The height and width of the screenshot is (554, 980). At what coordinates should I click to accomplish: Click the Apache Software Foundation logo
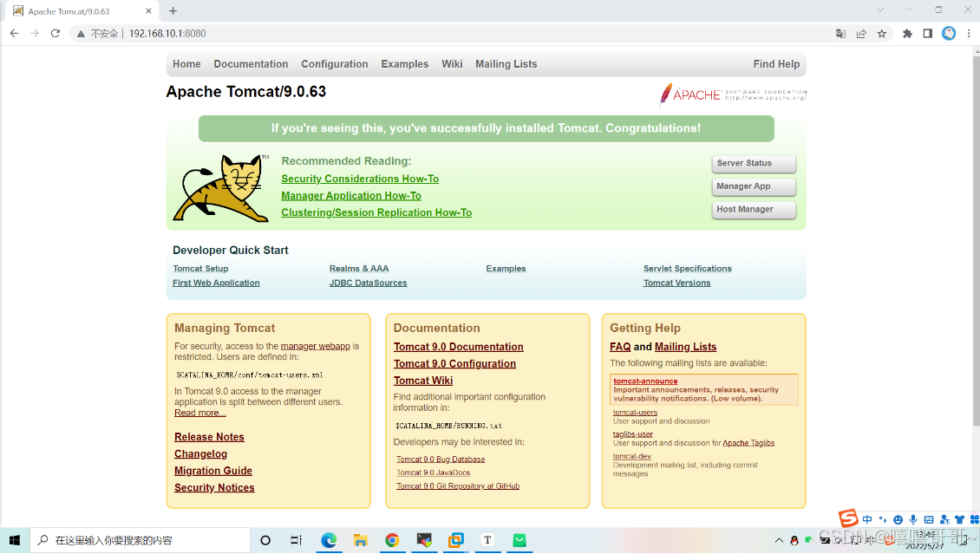pos(733,95)
